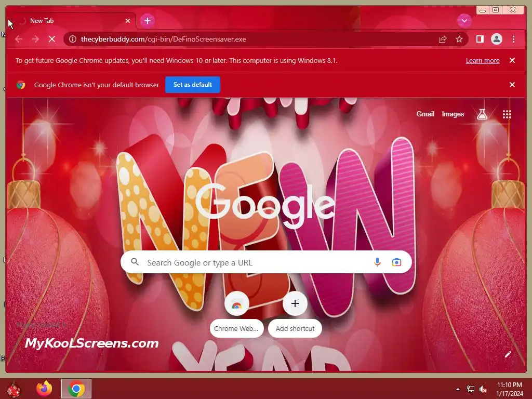
Task: Go back to the previous page
Action: click(x=19, y=39)
